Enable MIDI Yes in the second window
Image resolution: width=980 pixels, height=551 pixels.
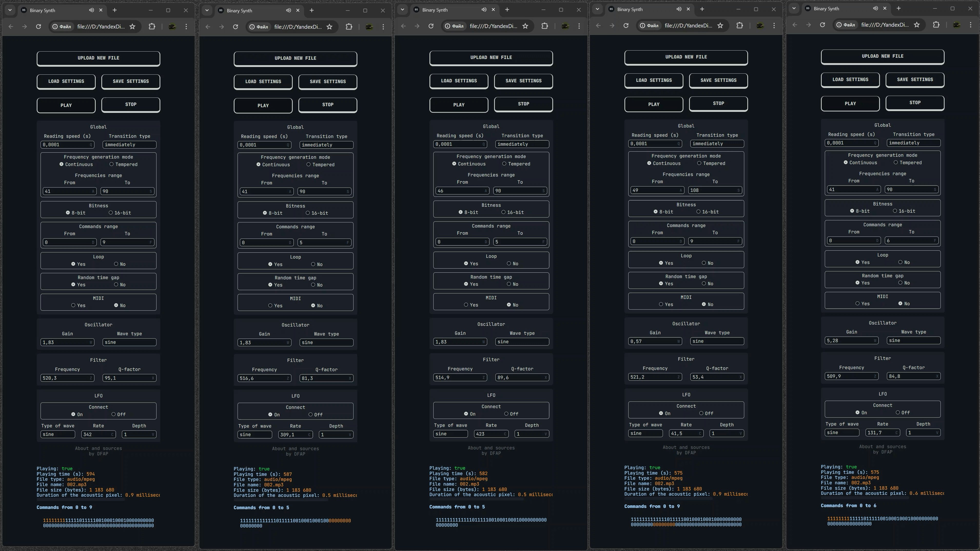[x=270, y=306]
